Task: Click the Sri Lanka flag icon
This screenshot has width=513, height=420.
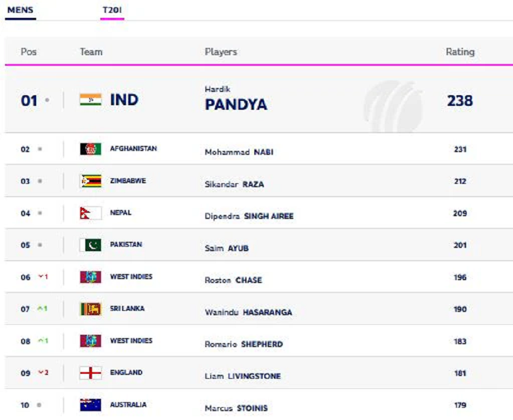Action: coord(90,309)
